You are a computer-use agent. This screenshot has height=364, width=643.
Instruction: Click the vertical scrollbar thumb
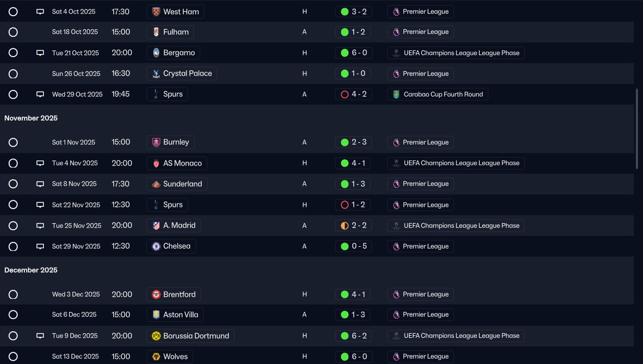click(637, 129)
